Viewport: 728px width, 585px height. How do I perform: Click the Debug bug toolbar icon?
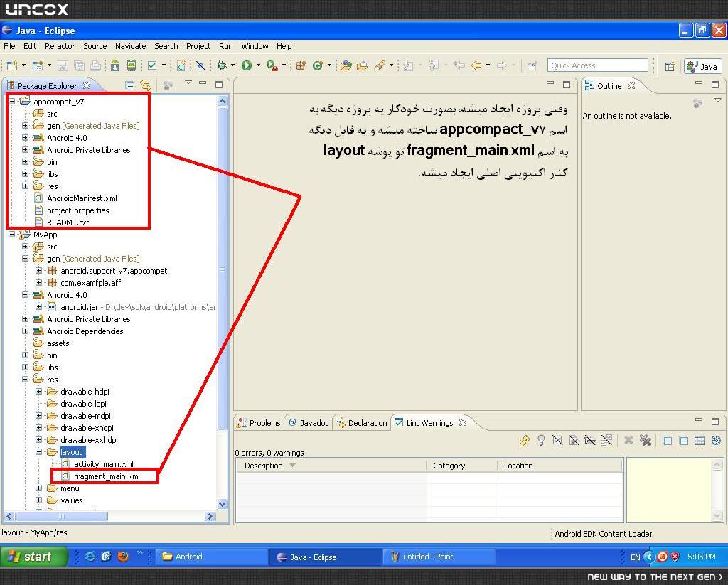[222, 65]
